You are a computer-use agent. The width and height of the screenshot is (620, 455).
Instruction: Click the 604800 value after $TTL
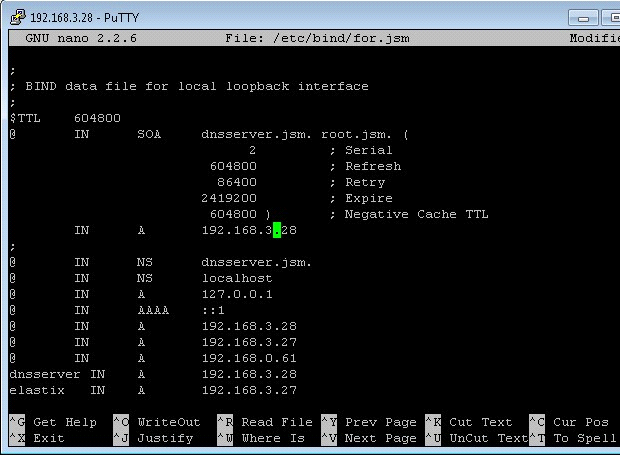[97, 118]
